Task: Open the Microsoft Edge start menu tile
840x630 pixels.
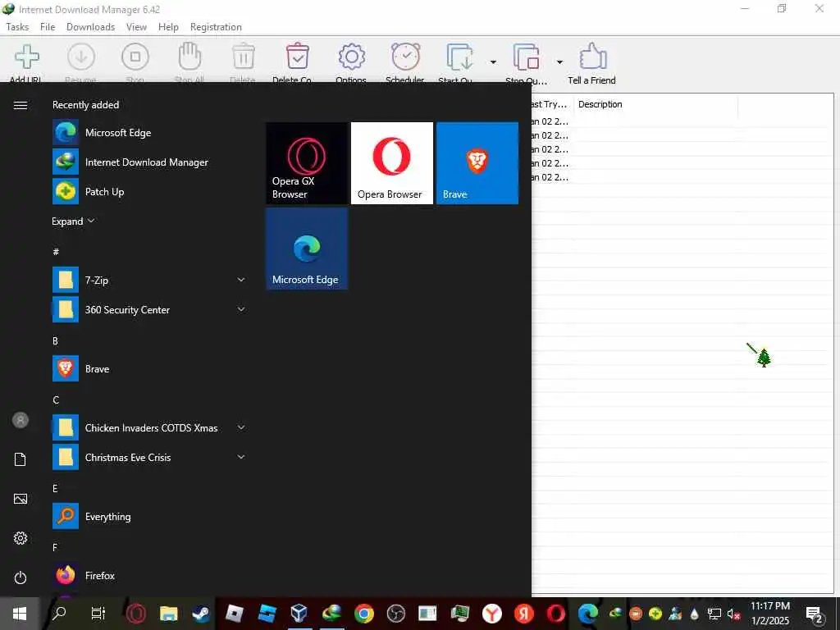Action: tap(307, 249)
